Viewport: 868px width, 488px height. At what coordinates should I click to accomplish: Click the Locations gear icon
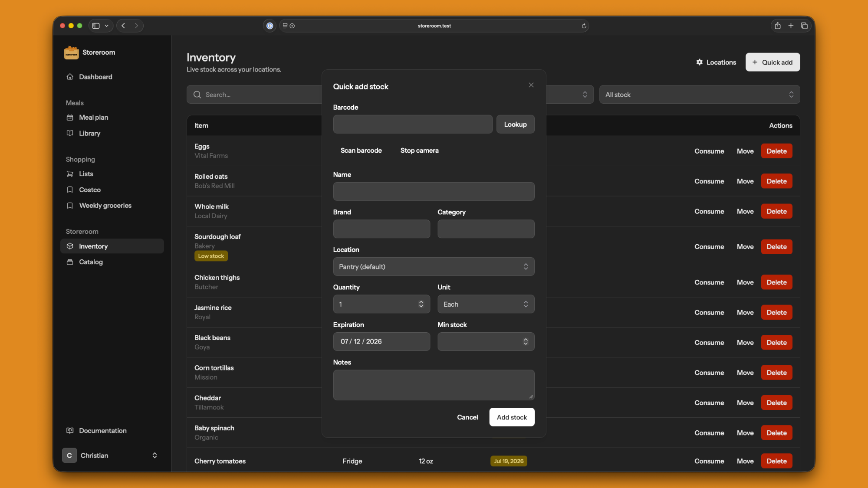click(x=699, y=62)
